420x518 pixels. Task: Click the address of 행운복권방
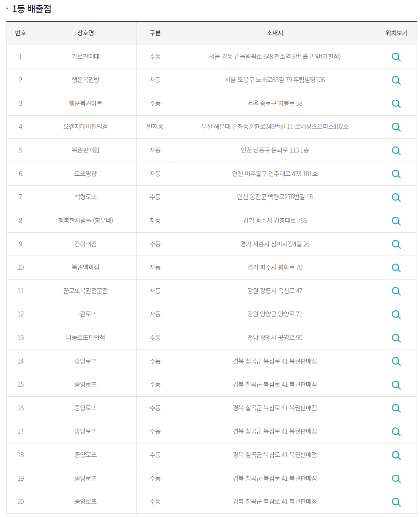pos(274,80)
